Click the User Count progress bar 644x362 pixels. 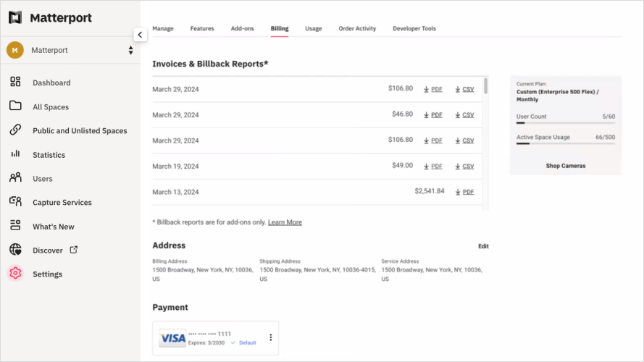[x=566, y=123]
